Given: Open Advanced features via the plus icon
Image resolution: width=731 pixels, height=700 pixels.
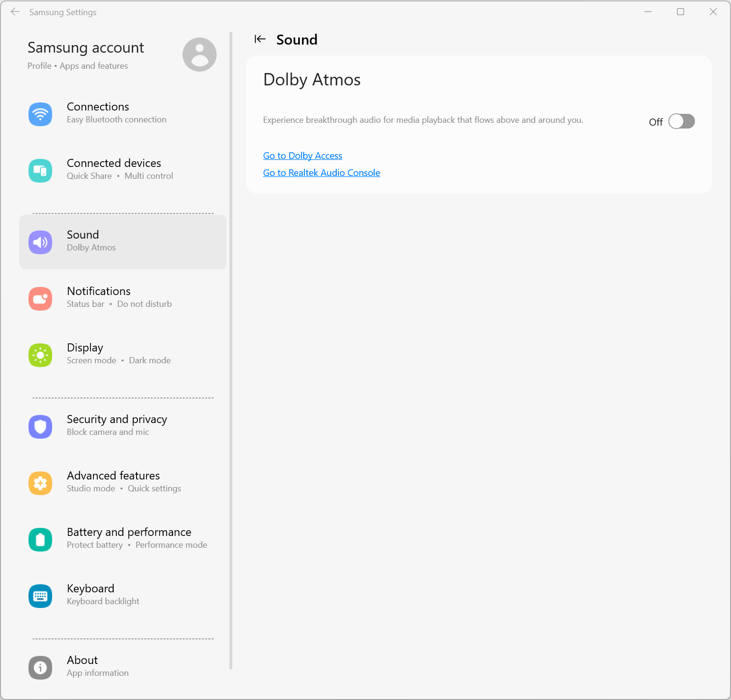Looking at the screenshot, I should pyautogui.click(x=40, y=483).
